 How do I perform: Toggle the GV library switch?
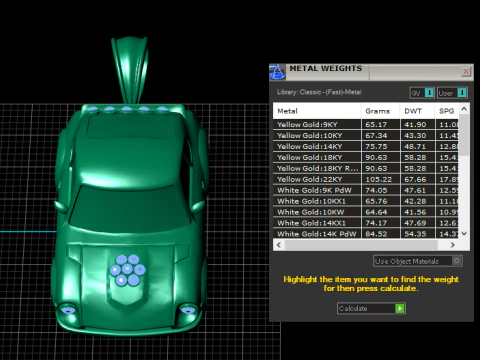[x=422, y=93]
